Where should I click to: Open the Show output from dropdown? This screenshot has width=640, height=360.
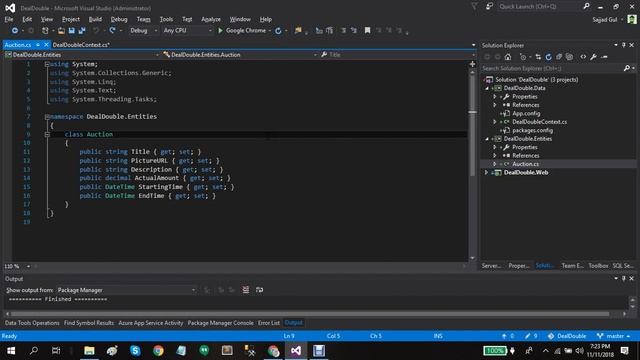coord(126,290)
